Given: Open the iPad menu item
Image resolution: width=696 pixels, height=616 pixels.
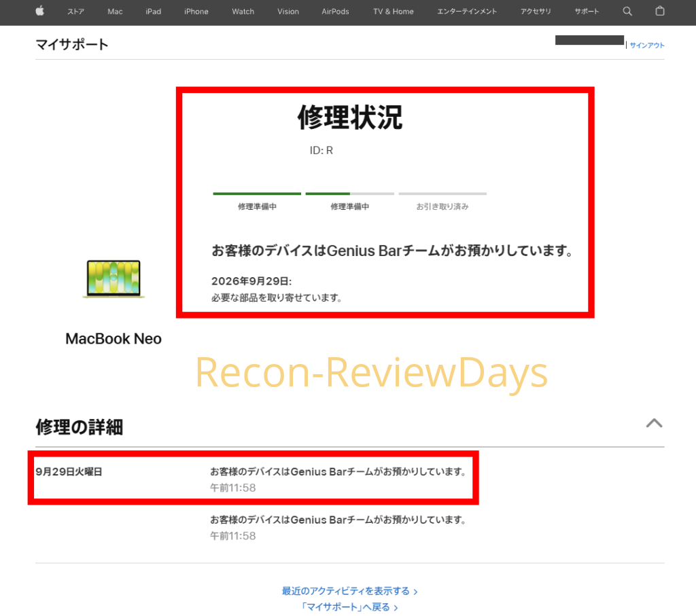Looking at the screenshot, I should 154,12.
